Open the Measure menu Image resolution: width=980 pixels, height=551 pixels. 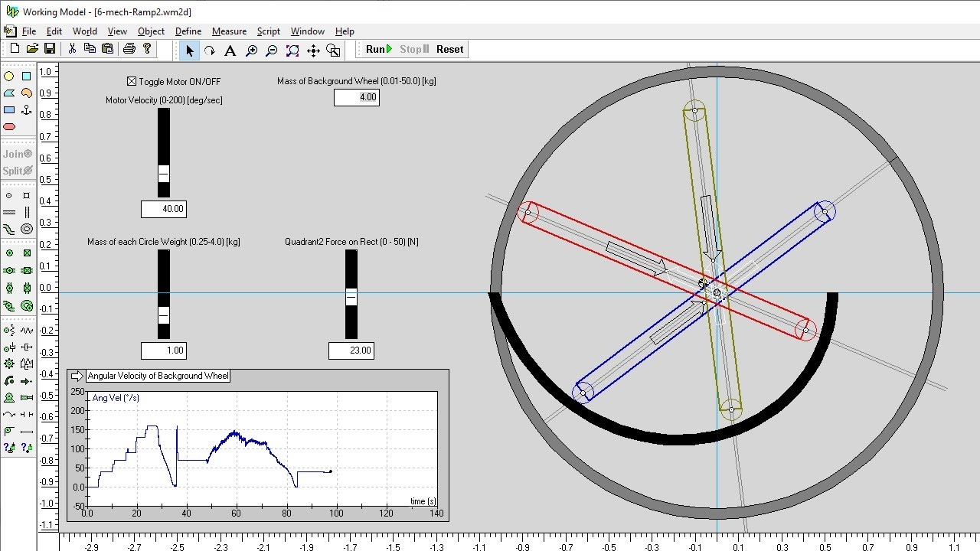tap(229, 31)
